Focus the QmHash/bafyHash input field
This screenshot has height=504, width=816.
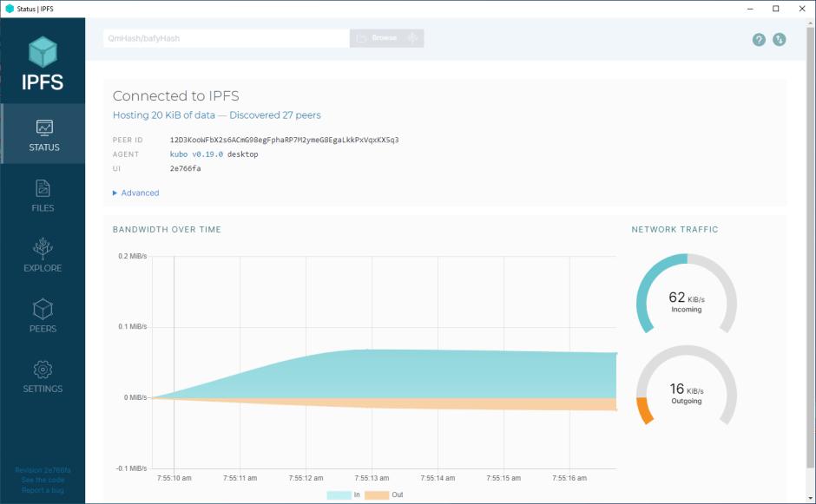pyautogui.click(x=227, y=38)
